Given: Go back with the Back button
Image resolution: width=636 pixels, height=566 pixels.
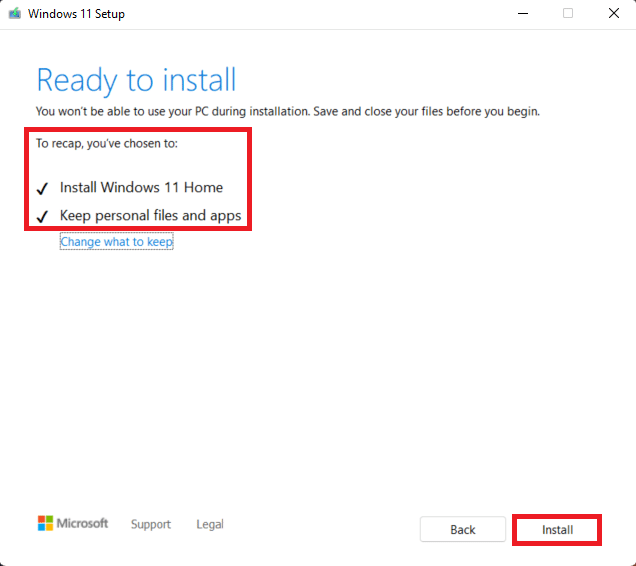Looking at the screenshot, I should click(462, 530).
